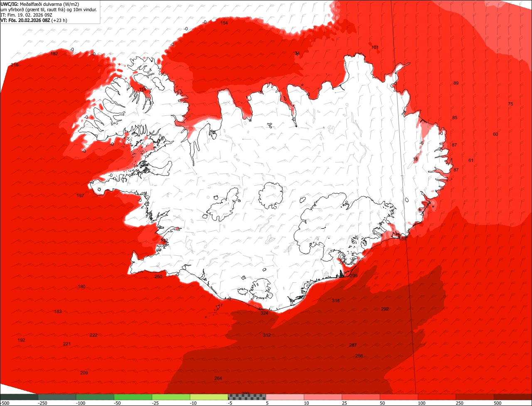The height and width of the screenshot is (406, 532).
Task: Click the map value 256
Action: tap(359, 356)
